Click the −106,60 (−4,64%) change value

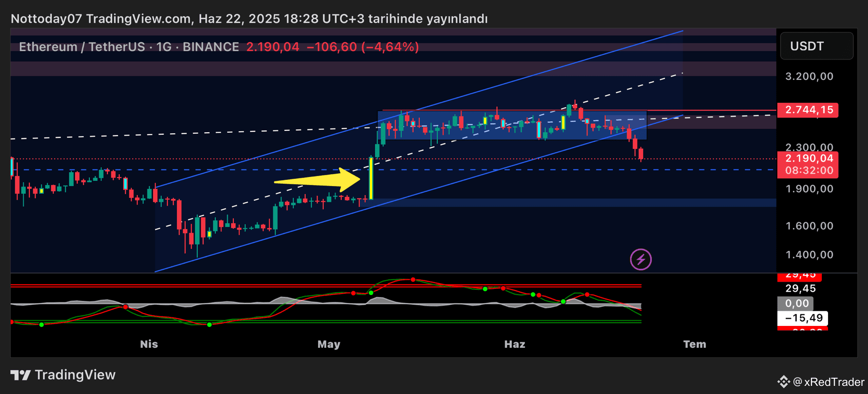click(363, 47)
